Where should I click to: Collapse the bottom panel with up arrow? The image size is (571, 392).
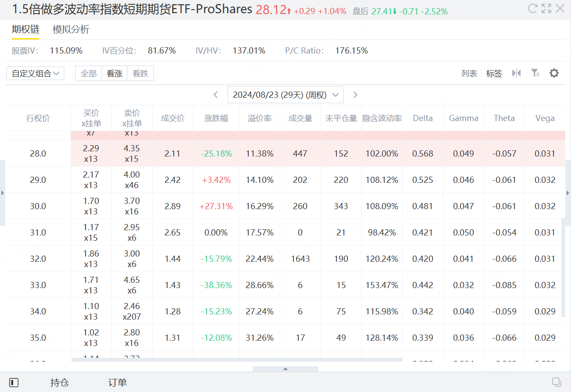click(x=285, y=369)
